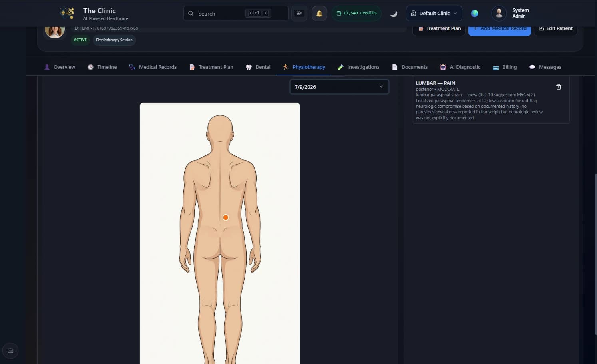Delete the LUMBAR — PAIN entry

pyautogui.click(x=559, y=87)
